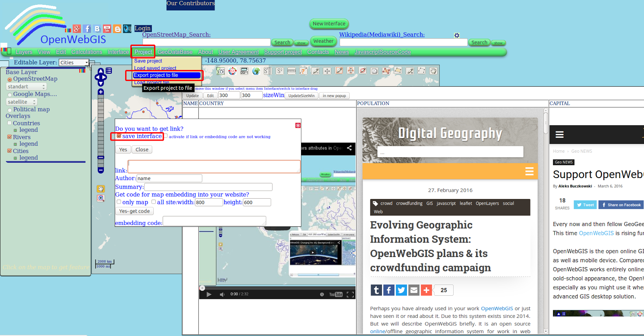Viewport: 644px width, 336px height.
Task: Click the globe icon in map toolbar
Action: [256, 71]
